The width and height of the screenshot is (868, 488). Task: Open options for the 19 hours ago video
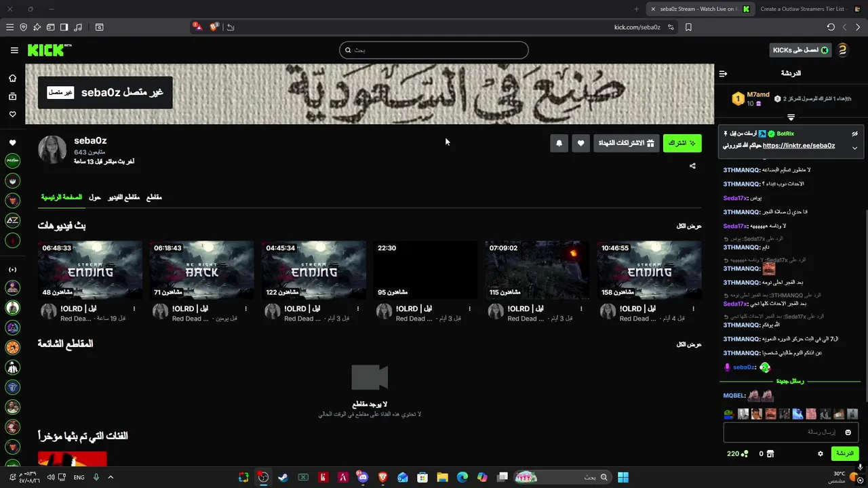(134, 309)
